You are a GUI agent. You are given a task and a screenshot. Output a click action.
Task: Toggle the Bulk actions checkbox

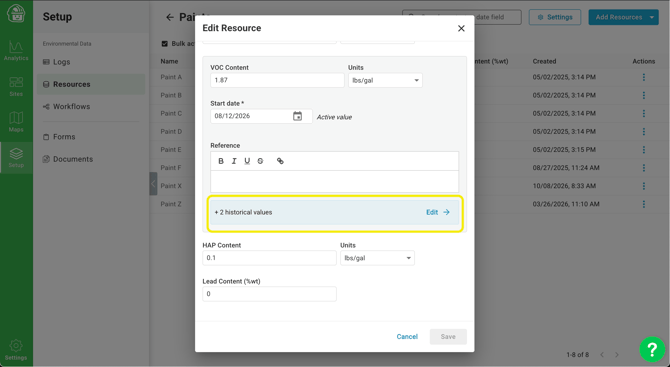coord(165,44)
